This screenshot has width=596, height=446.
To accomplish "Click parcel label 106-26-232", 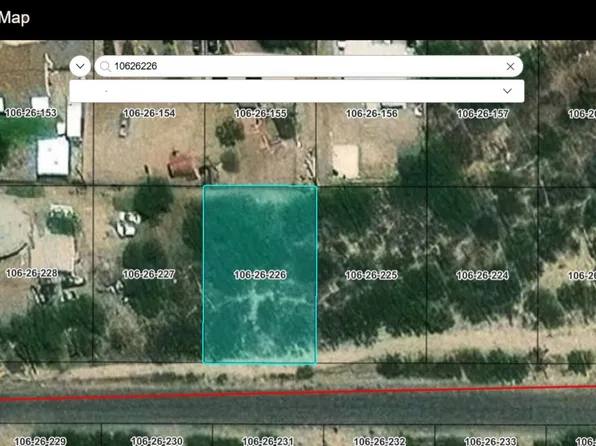I will click(379, 441).
